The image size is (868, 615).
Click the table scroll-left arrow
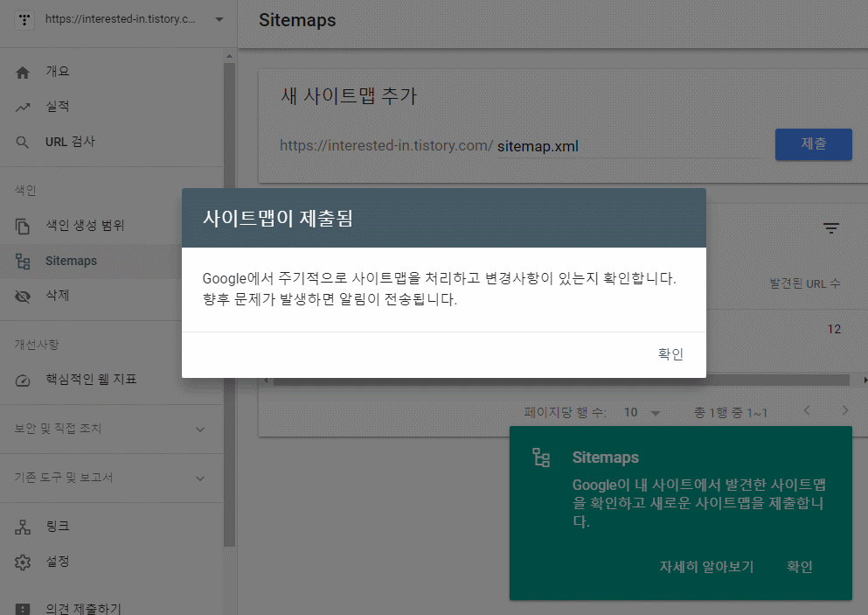pyautogui.click(x=267, y=380)
